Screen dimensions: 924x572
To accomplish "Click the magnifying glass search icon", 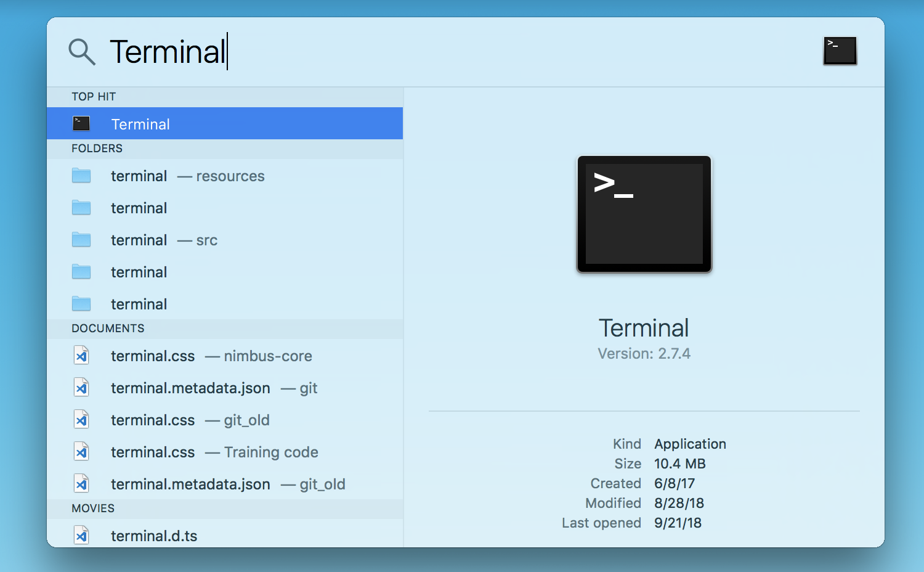I will pyautogui.click(x=81, y=52).
